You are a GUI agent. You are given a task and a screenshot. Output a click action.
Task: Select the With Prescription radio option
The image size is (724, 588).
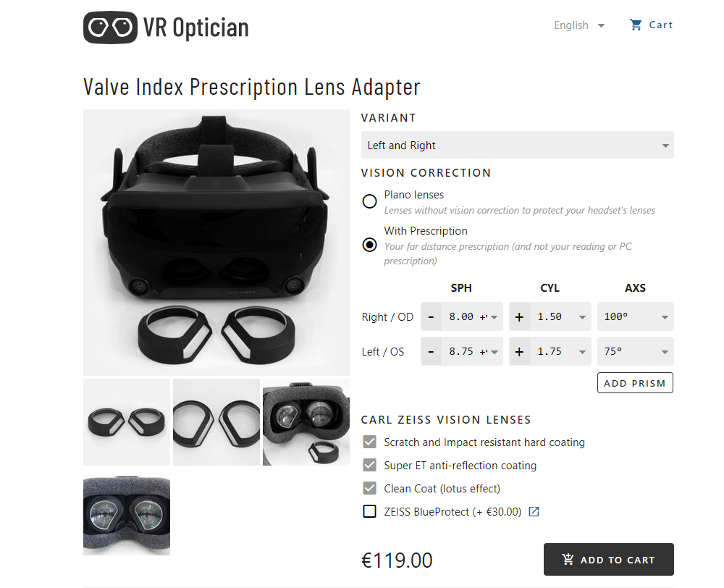tap(369, 245)
